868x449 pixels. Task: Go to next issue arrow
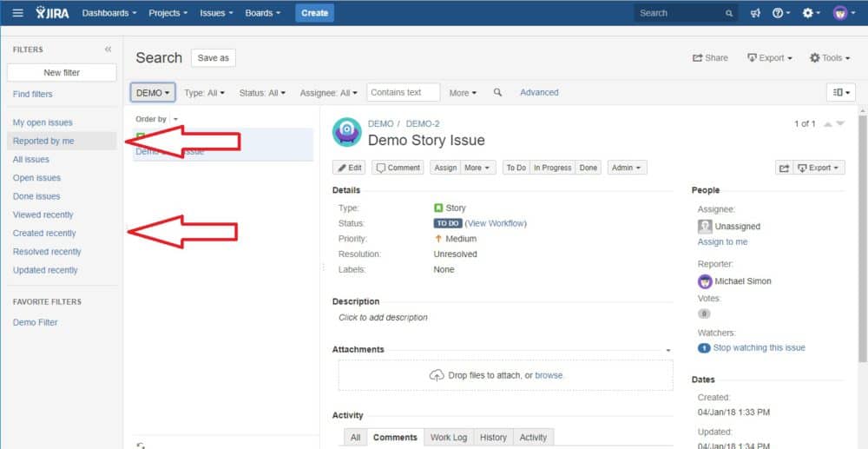pos(840,124)
